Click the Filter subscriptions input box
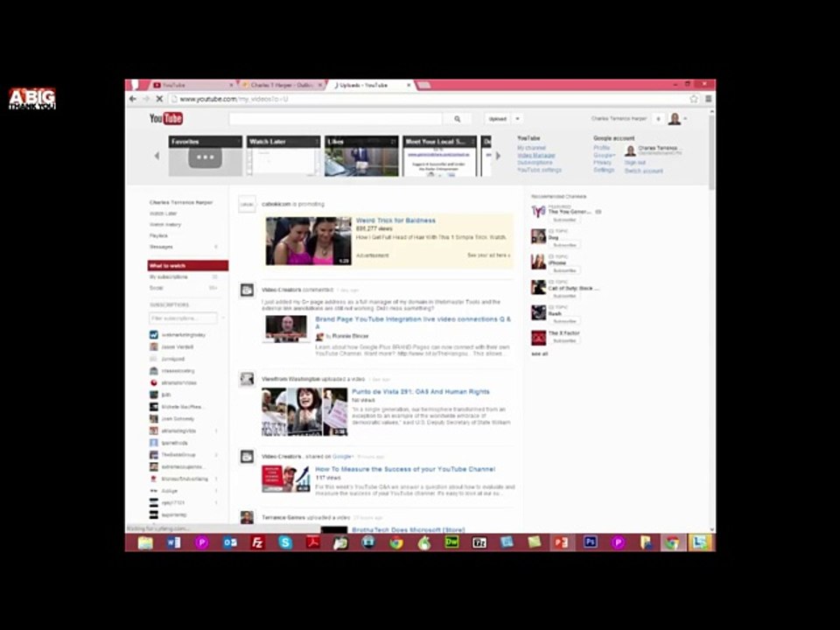This screenshot has height=630, width=840. [x=183, y=318]
